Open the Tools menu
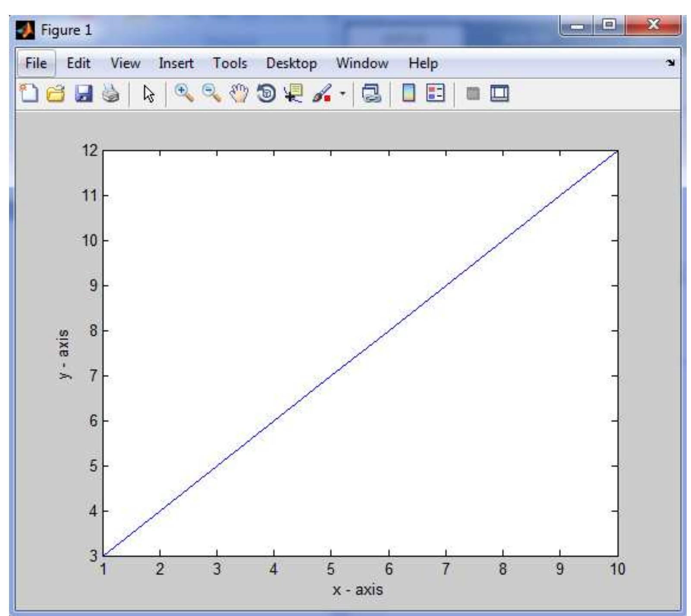The image size is (691, 616). click(230, 63)
